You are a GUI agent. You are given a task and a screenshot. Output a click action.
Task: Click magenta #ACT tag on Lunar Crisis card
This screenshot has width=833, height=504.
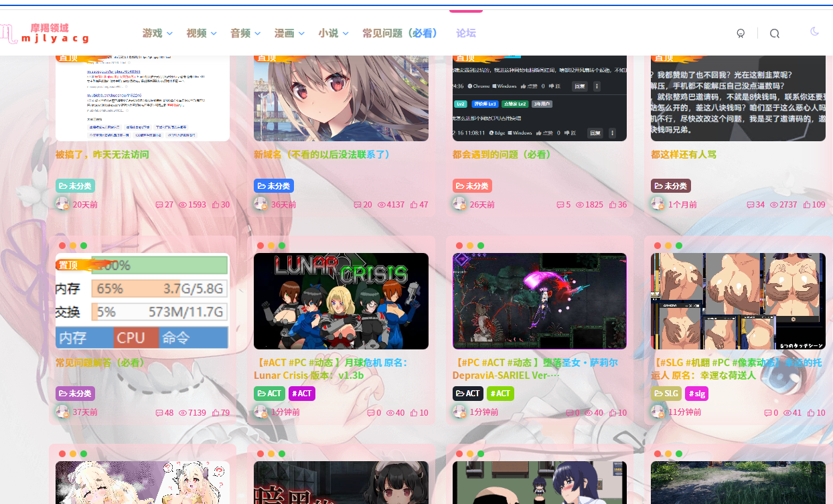[x=302, y=394]
